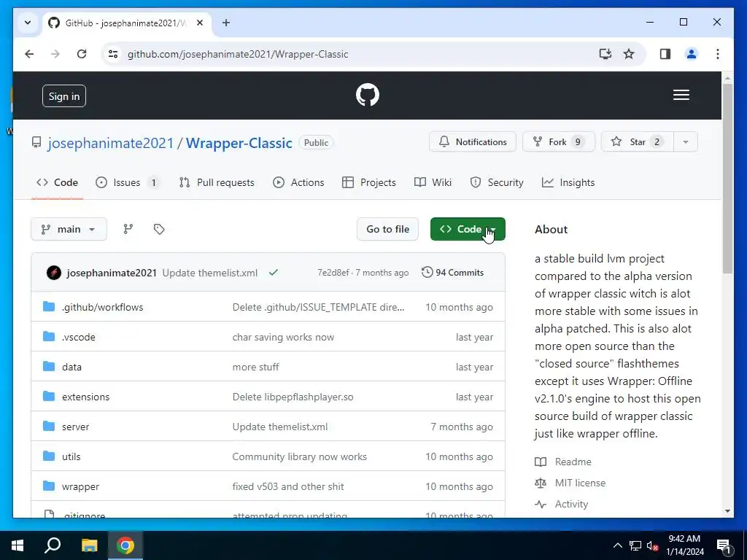
Task: Click the page vertical scrollbar thumb
Action: (727, 178)
